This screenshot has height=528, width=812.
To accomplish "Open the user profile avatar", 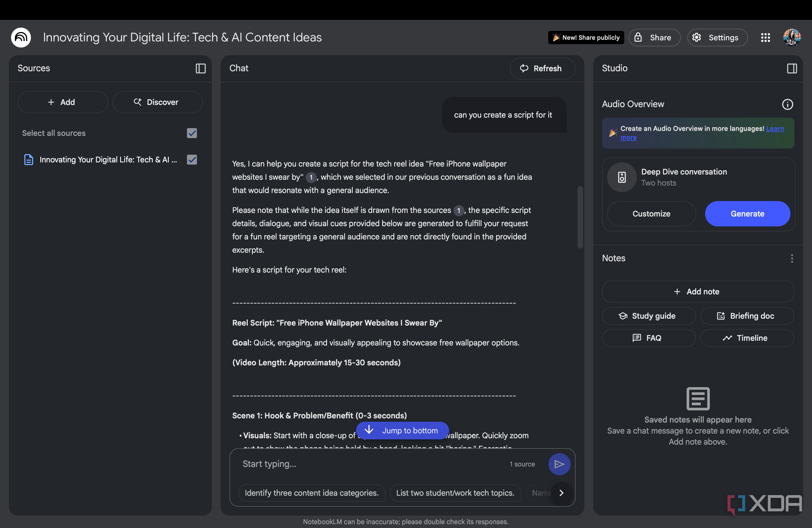I will [792, 37].
